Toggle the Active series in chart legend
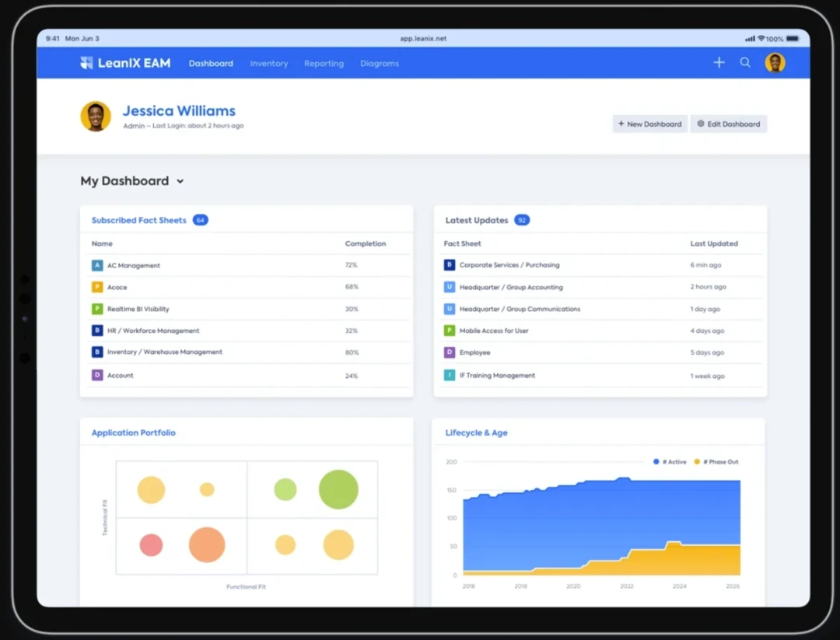This screenshot has height=640, width=840. click(670, 462)
